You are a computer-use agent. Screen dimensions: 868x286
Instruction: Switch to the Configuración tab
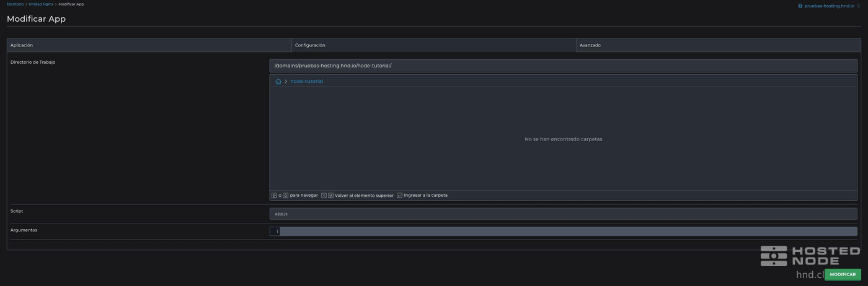click(434, 45)
